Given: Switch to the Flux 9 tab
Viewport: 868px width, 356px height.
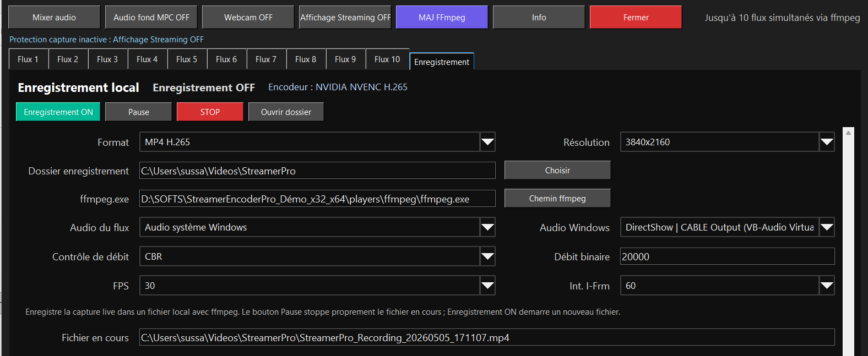Looking at the screenshot, I should 346,59.
